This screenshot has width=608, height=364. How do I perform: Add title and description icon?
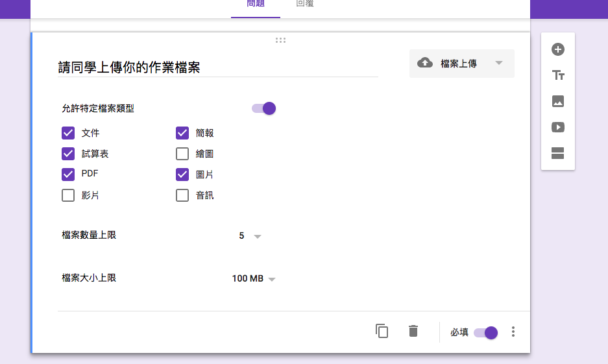pos(557,75)
